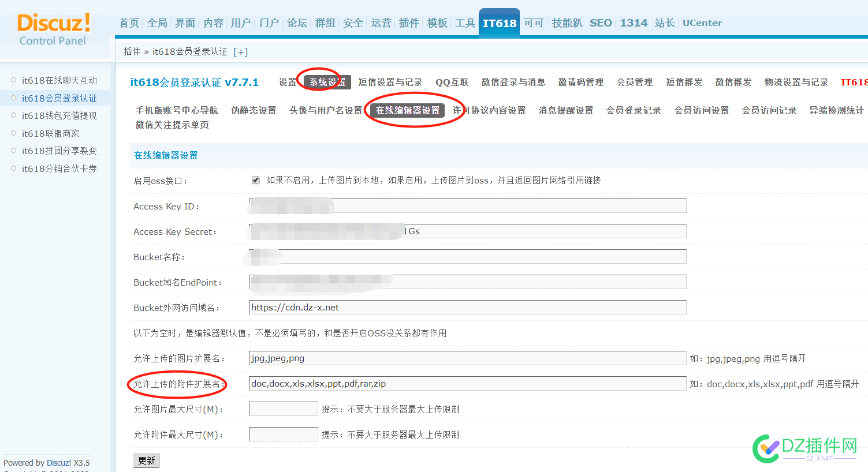This screenshot has width=868, height=472.
Task: Open the 1314 top menu
Action: 634,23
